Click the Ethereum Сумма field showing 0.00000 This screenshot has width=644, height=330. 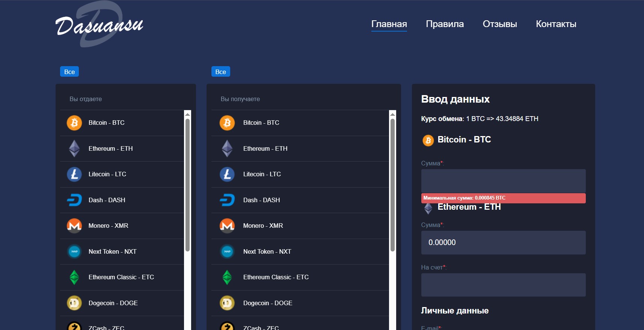click(x=503, y=242)
